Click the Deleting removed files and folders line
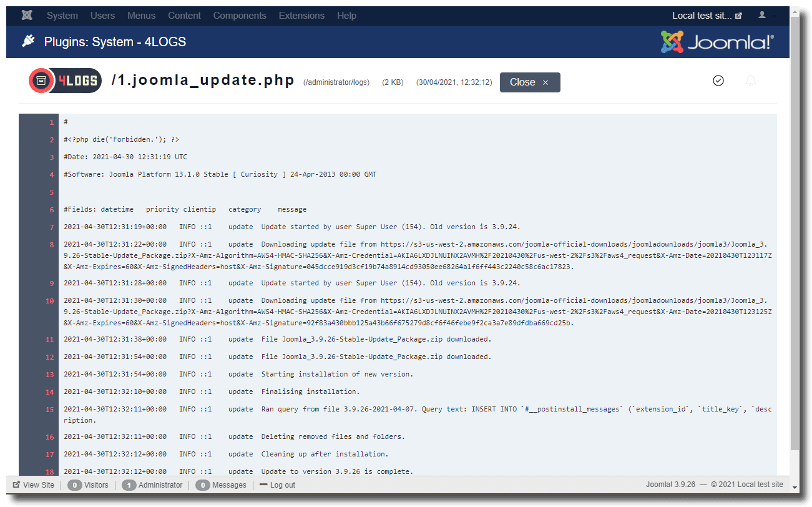 point(234,436)
